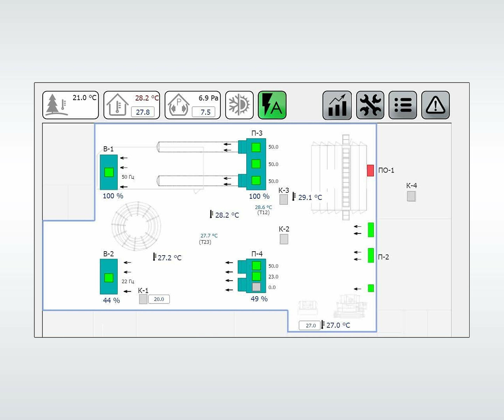Click the gray П-4 bottom fan indicator
The width and height of the screenshot is (504, 420).
[x=256, y=287]
